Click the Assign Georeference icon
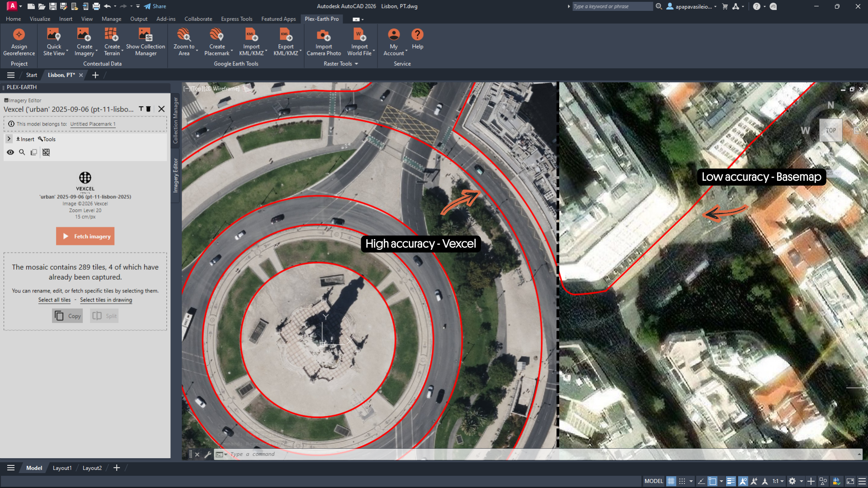 tap(19, 35)
